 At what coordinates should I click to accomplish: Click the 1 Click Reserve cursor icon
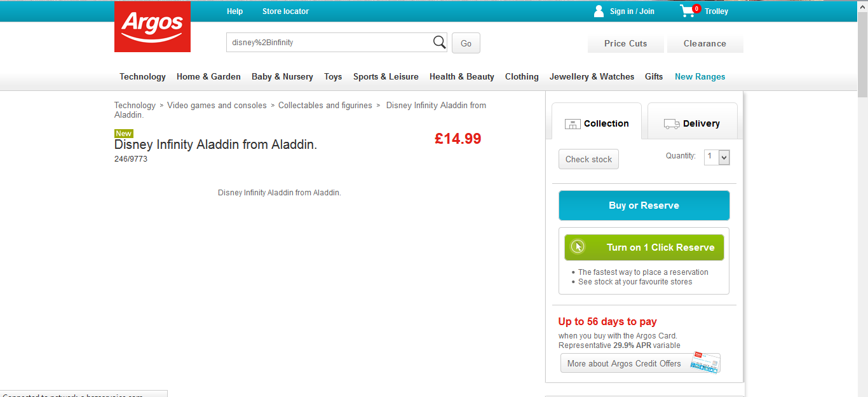(578, 247)
